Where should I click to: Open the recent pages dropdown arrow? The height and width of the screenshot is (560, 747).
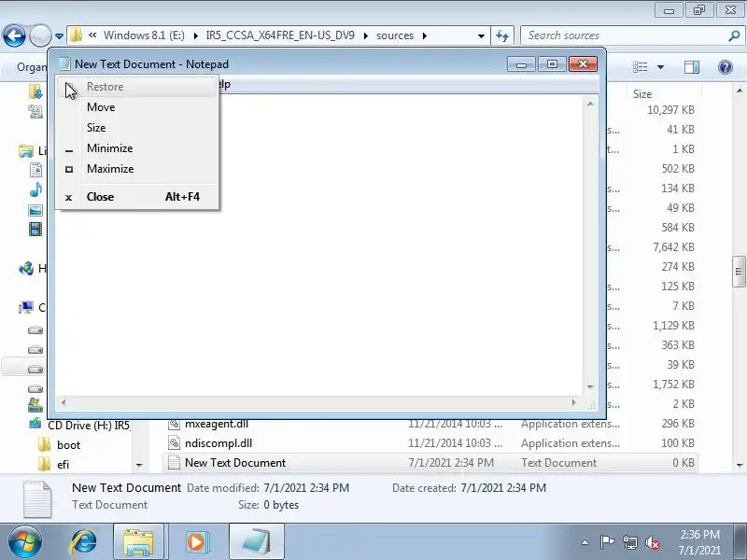(59, 35)
